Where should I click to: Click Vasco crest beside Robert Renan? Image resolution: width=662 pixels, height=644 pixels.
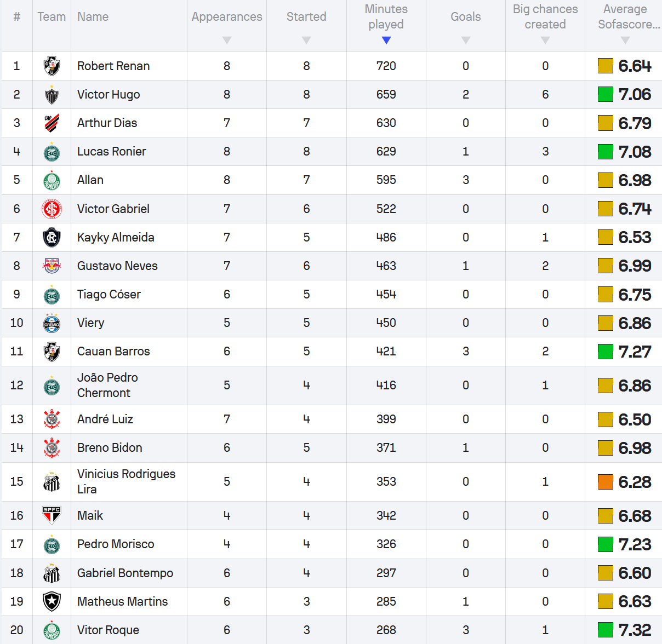pyautogui.click(x=52, y=66)
